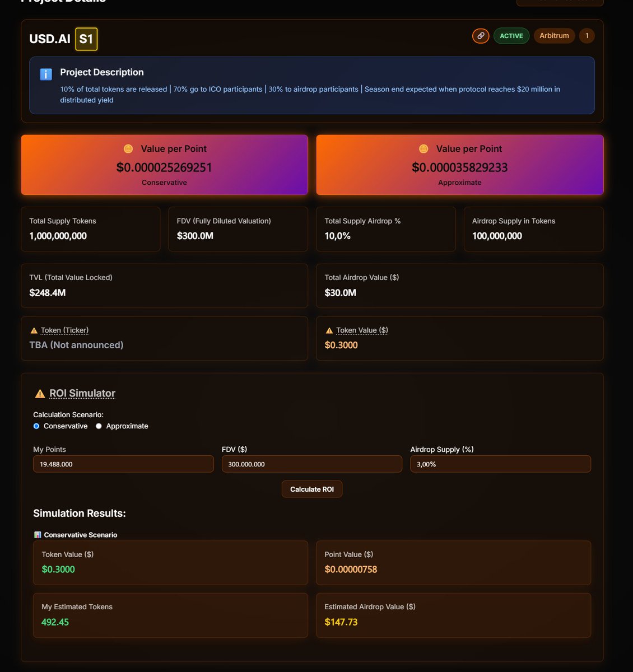Click the numbered badge showing 1
The image size is (633, 672).
click(x=587, y=35)
